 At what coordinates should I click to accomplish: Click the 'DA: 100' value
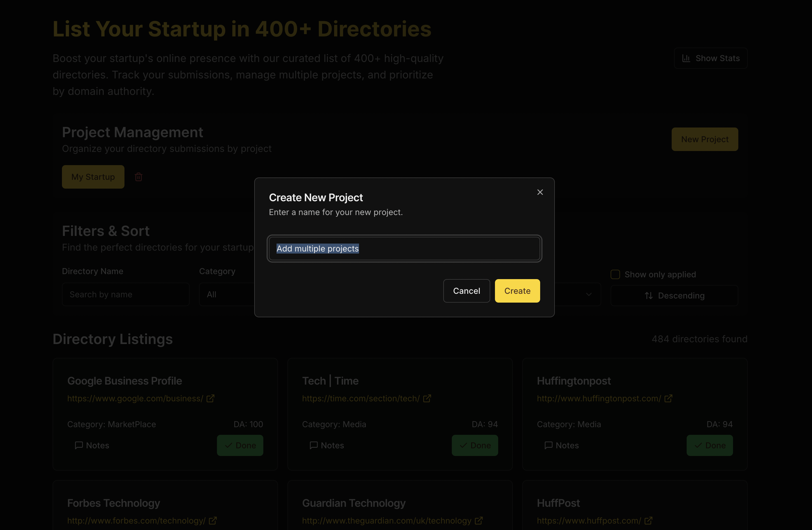tap(248, 425)
